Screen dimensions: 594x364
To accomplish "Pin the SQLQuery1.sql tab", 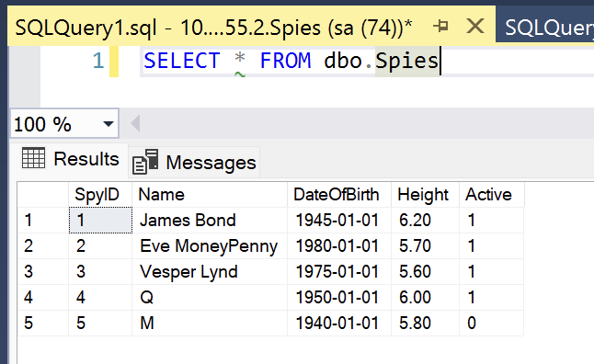I will tap(440, 27).
